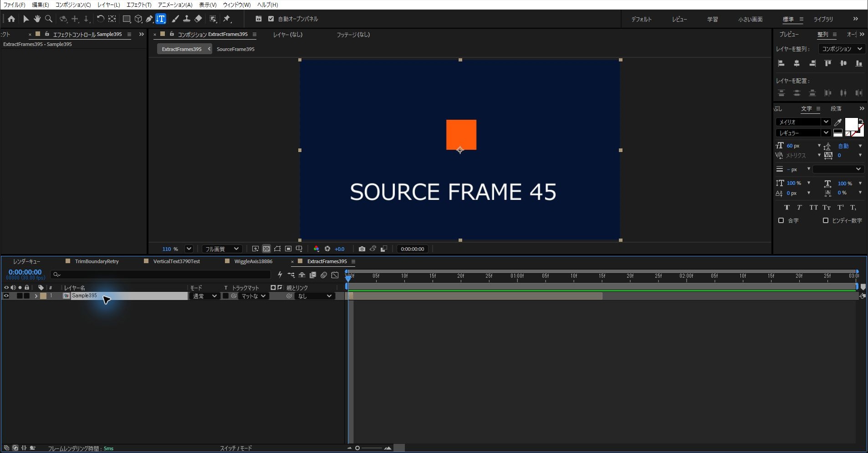Take a snapshot with camera icon
Screen dimensions: 868x453
(x=362, y=249)
